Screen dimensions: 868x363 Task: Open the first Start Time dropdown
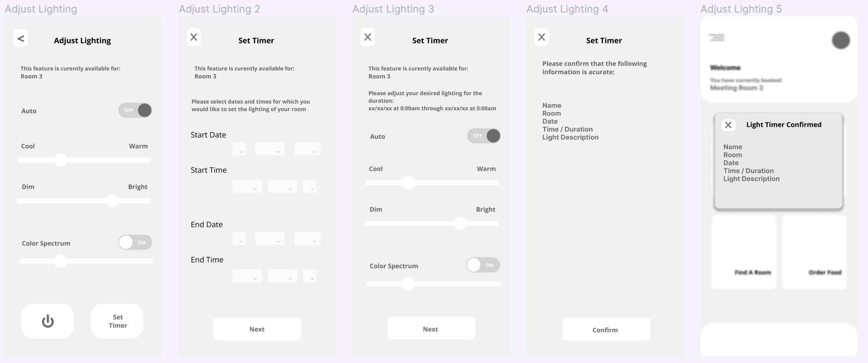coord(247,187)
